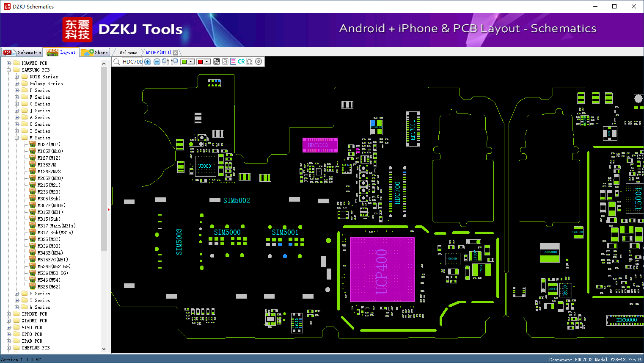Expand the NOTE Series folder
This screenshot has height=363, width=644.
17,77
